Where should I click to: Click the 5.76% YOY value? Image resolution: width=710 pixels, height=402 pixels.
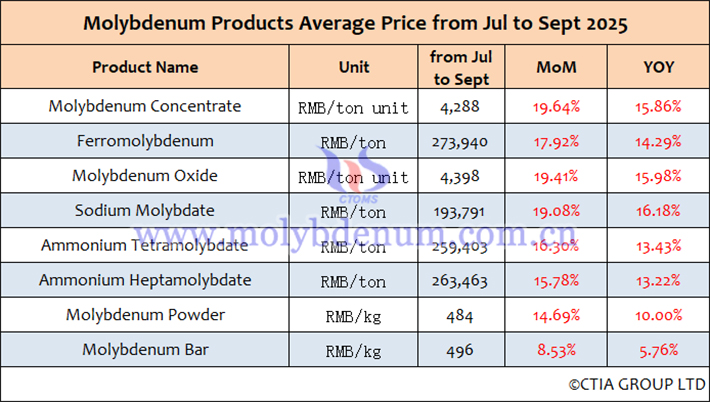coord(658,350)
